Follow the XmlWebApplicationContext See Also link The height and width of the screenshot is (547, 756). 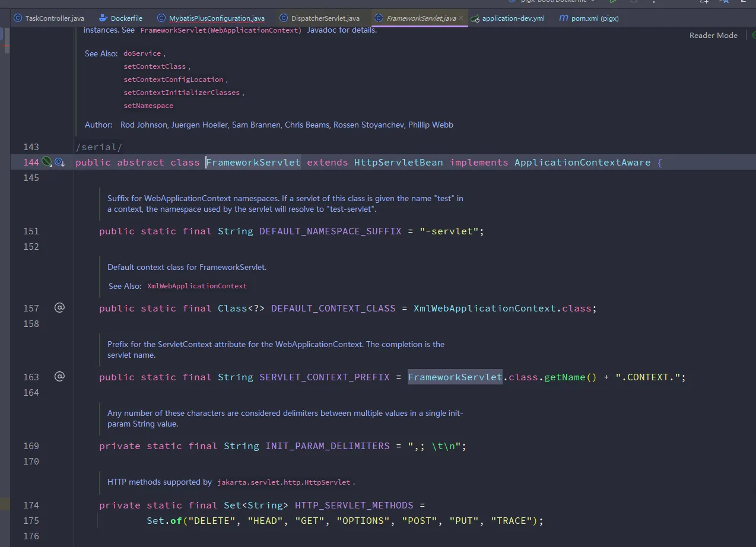[x=197, y=286]
